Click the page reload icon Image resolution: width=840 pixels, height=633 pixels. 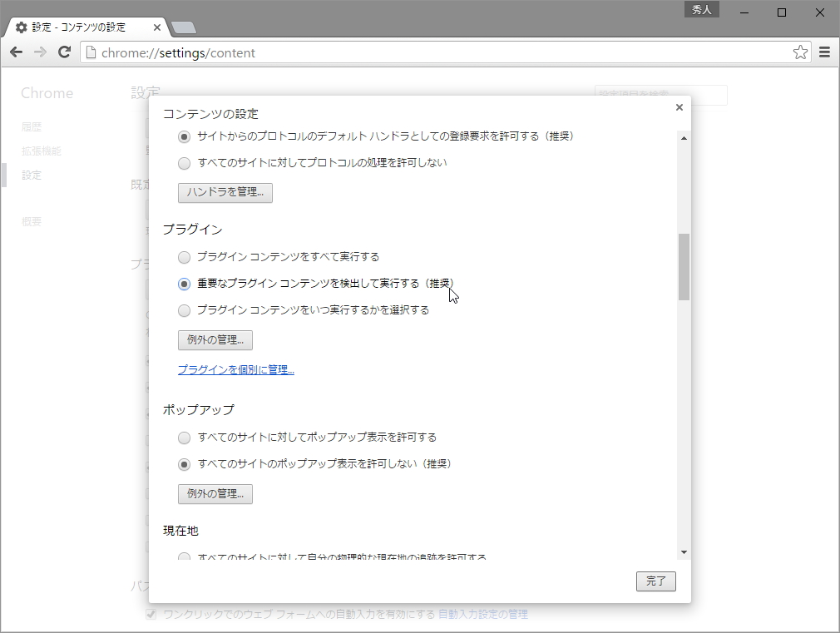click(x=65, y=52)
